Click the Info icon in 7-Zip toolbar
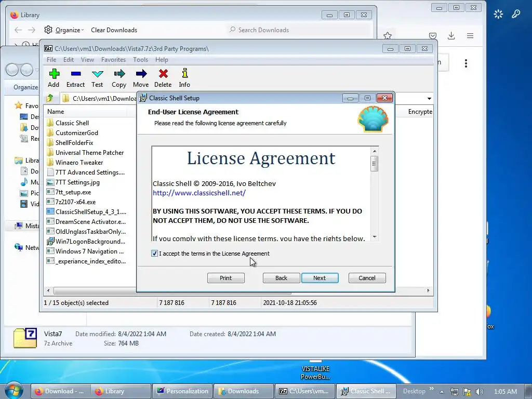Image resolution: width=532 pixels, height=399 pixels. tap(184, 73)
